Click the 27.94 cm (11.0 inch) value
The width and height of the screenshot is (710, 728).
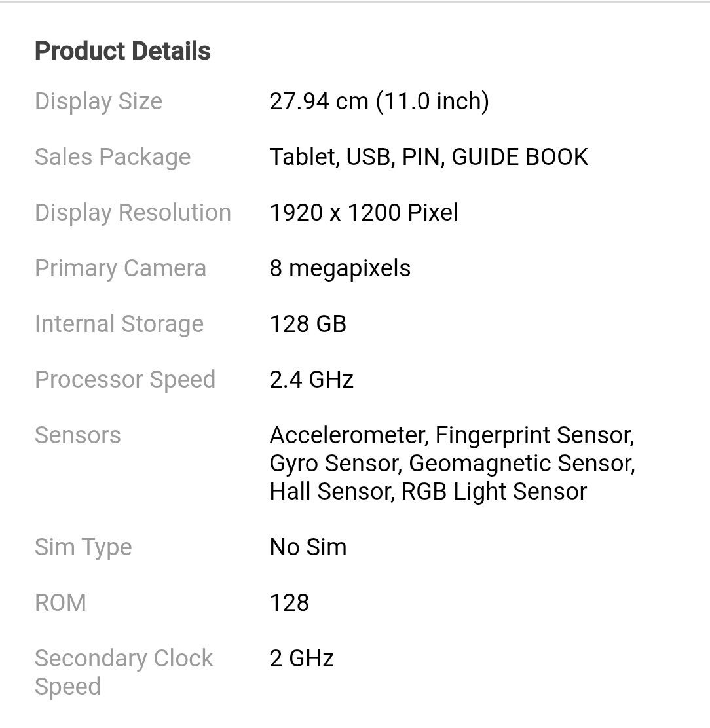tap(379, 101)
